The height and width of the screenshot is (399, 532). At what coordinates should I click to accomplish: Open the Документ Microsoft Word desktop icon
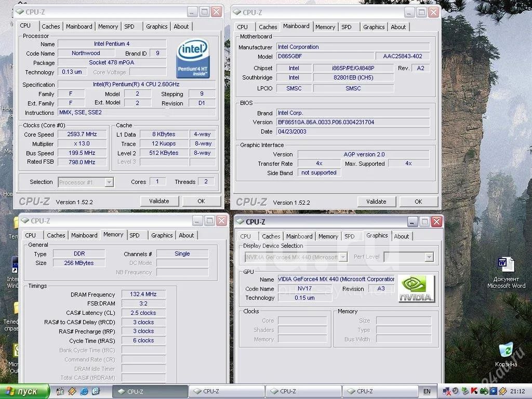(x=506, y=273)
